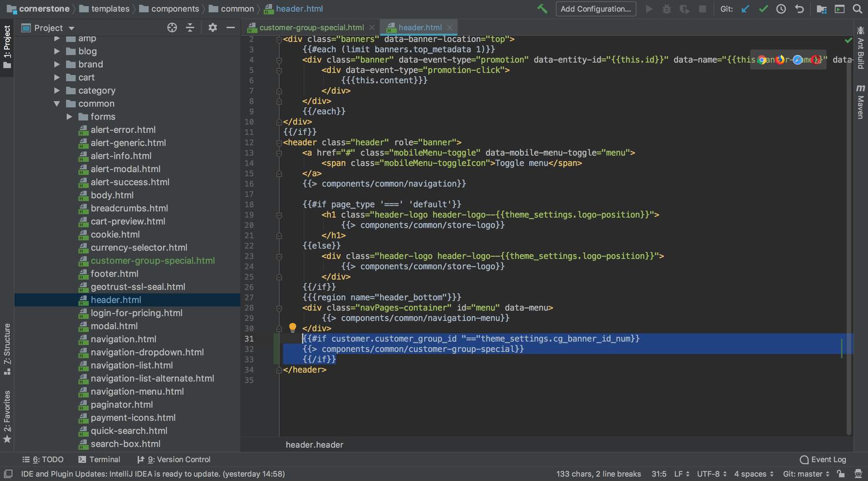Open file in Chrome from the browser popup
Viewport: 868px width, 481px height.
pos(763,60)
